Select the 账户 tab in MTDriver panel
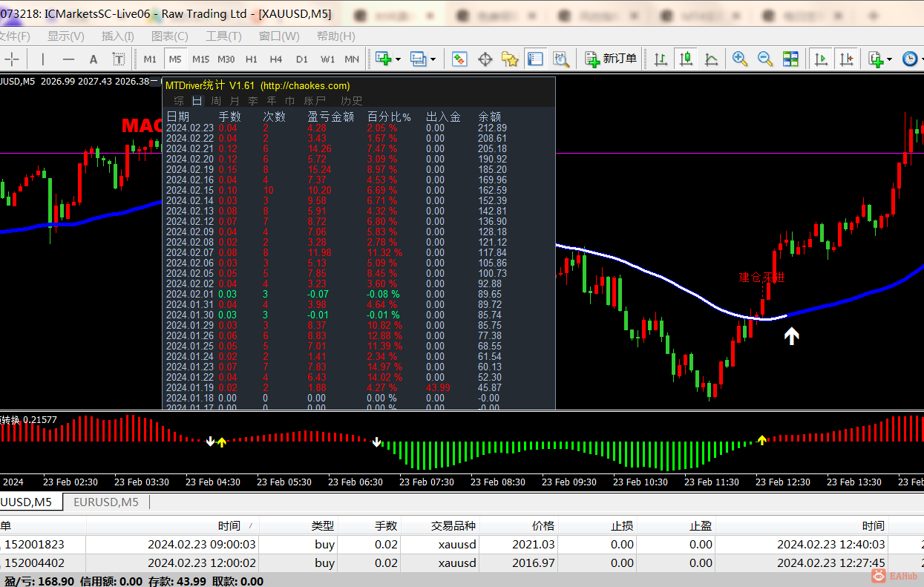This screenshot has height=587, width=924. (315, 100)
